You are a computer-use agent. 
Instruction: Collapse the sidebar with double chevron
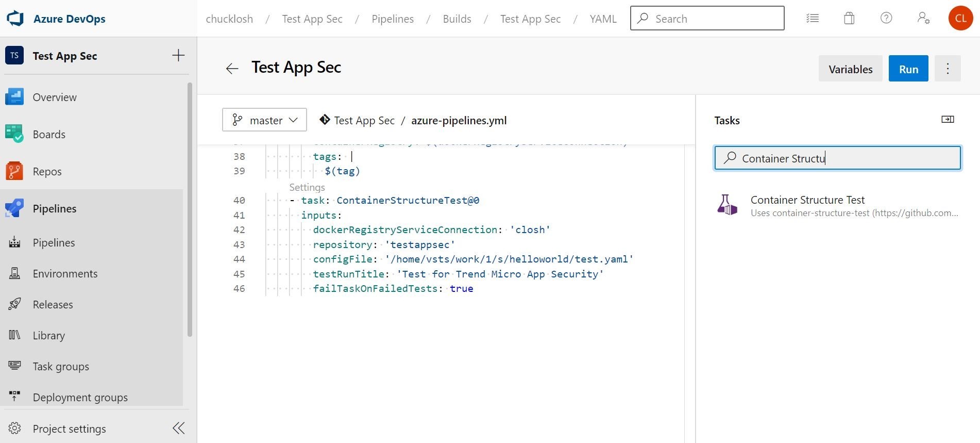coord(178,428)
